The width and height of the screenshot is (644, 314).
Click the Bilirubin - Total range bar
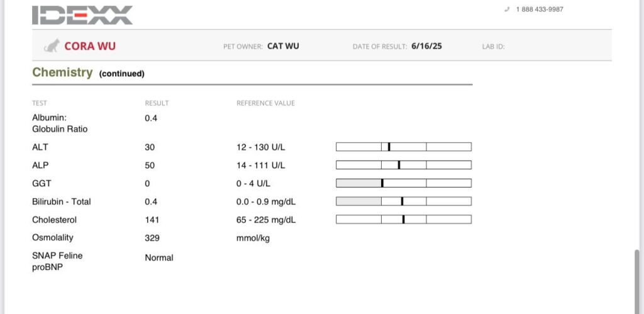coord(404,201)
